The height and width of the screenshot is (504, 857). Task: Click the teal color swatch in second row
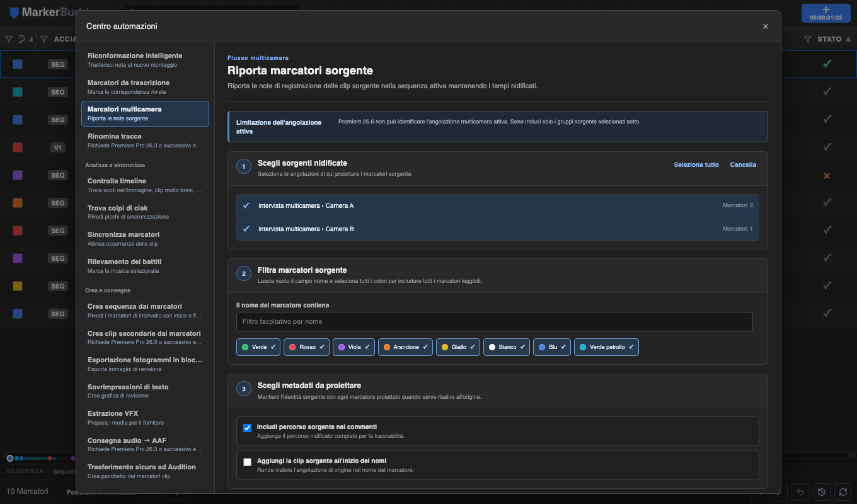coord(18,92)
